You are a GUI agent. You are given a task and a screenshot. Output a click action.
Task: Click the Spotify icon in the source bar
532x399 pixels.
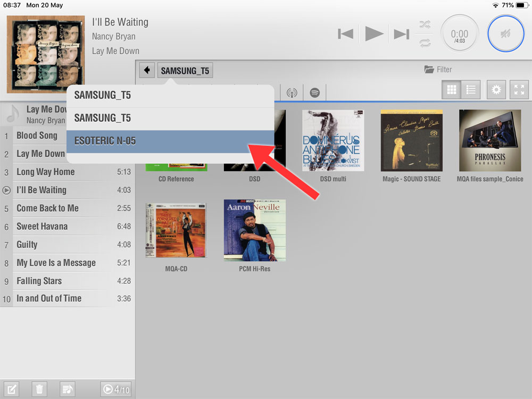pyautogui.click(x=314, y=93)
